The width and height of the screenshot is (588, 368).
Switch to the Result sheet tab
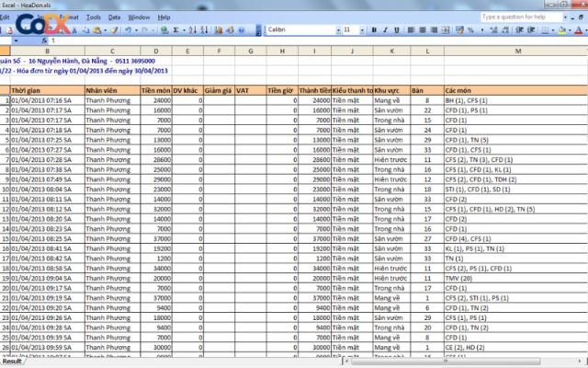pyautogui.click(x=12, y=362)
